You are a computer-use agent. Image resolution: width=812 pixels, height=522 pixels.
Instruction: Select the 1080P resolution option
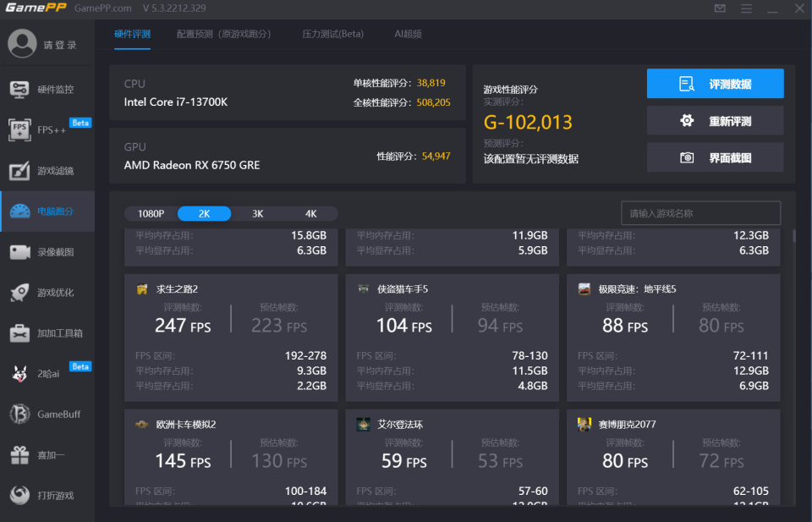coord(151,213)
